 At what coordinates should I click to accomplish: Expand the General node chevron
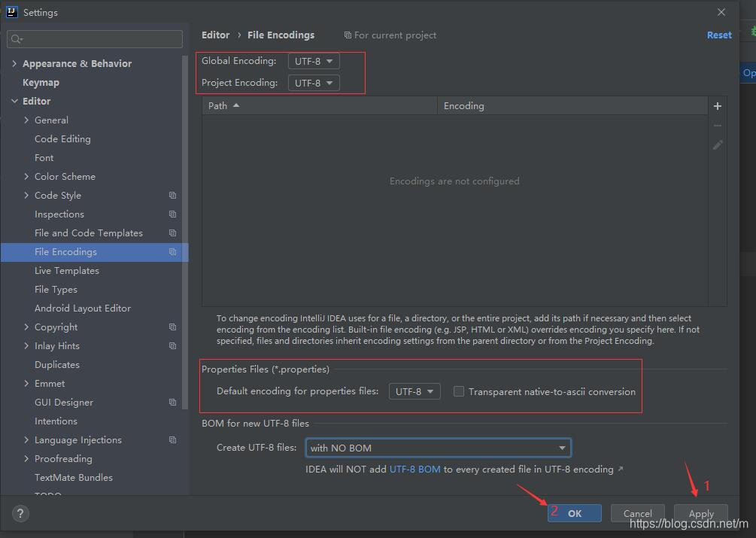pos(26,120)
